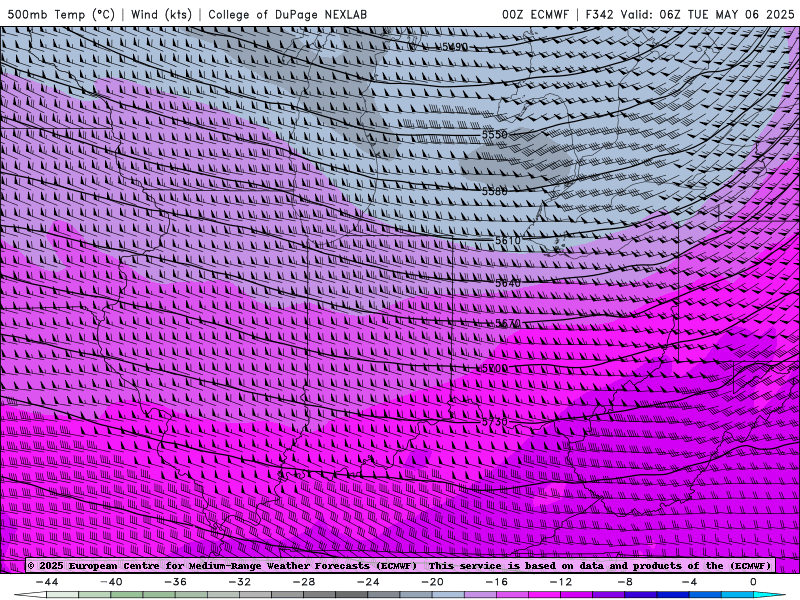Click the -20 color scale label
800x600 pixels.
(x=432, y=582)
